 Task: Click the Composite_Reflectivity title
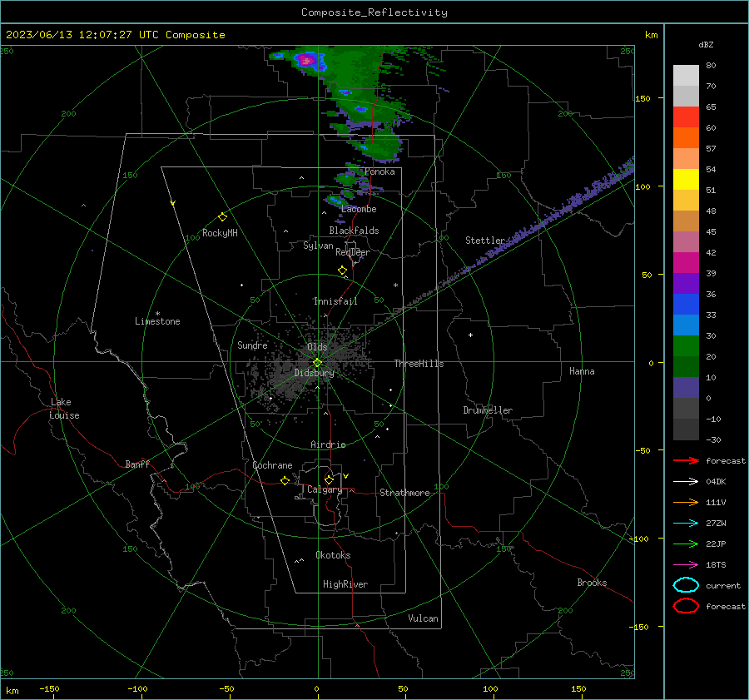[x=374, y=12]
